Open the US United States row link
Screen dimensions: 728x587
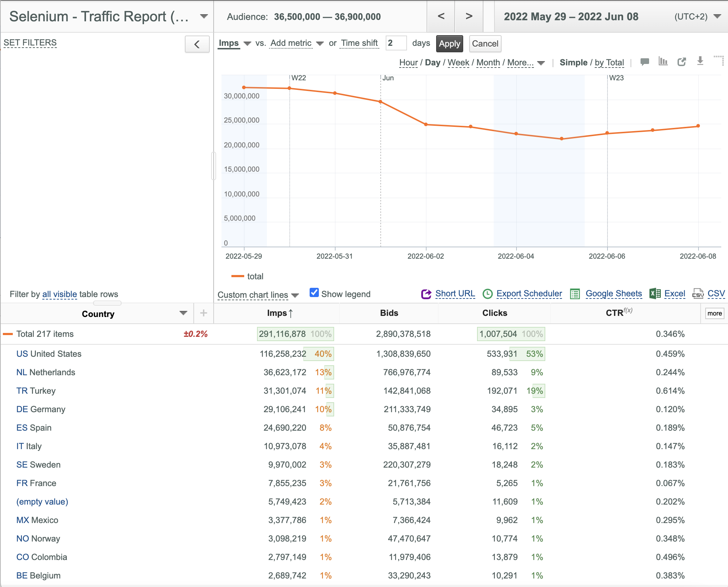[x=49, y=354]
